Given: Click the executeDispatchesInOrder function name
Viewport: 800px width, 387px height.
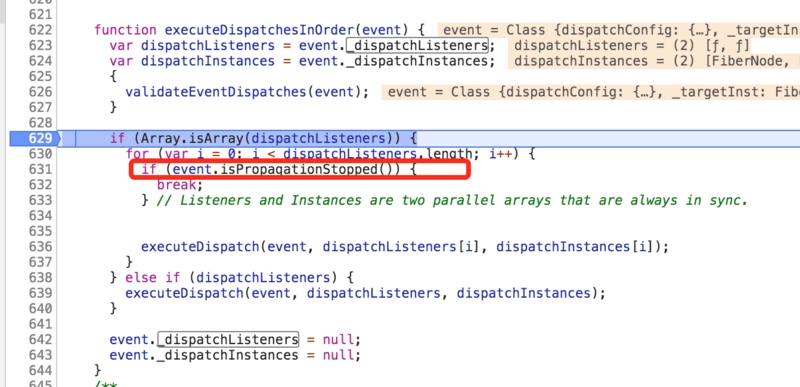Looking at the screenshot, I should pos(259,30).
